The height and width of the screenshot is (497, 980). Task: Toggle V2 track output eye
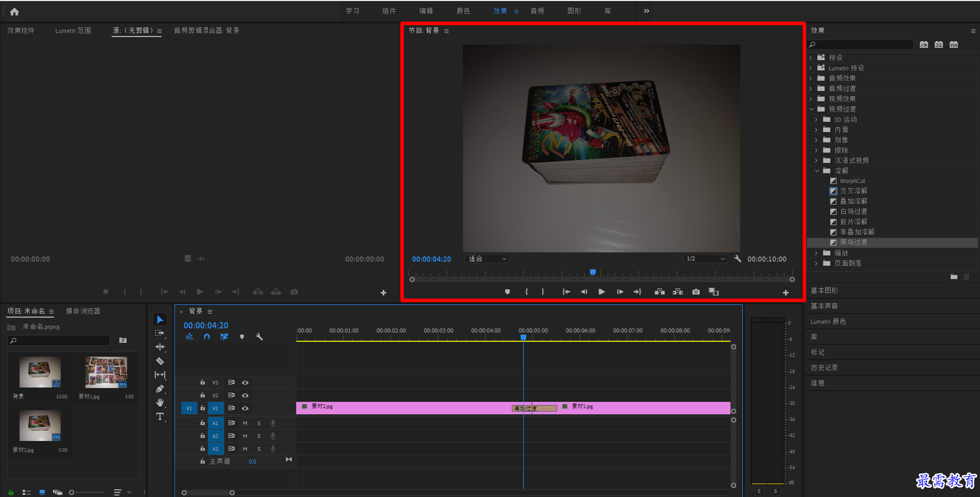click(245, 396)
